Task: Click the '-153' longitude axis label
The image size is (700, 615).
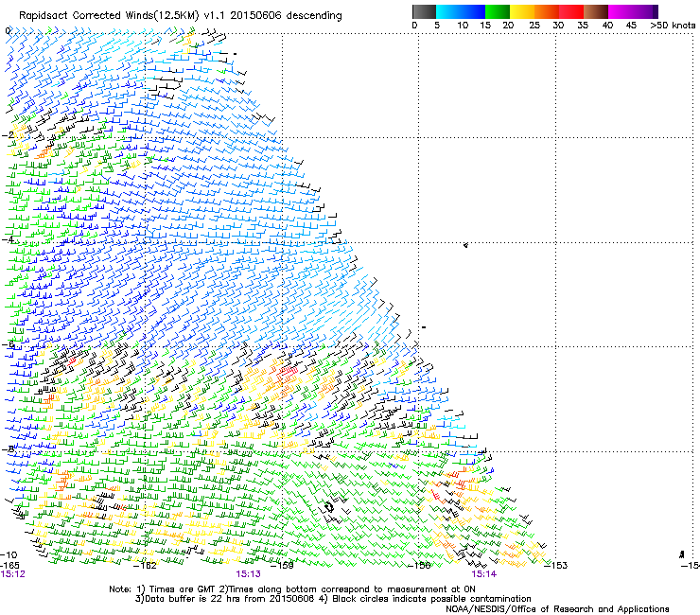Action: (x=556, y=566)
